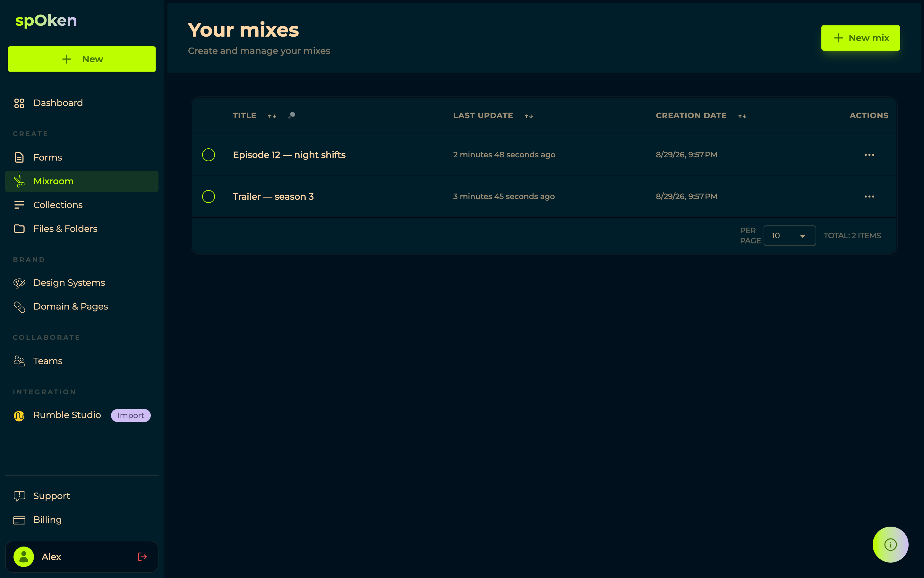This screenshot has width=924, height=578.
Task: Open Billing in the sidebar
Action: 82,520
